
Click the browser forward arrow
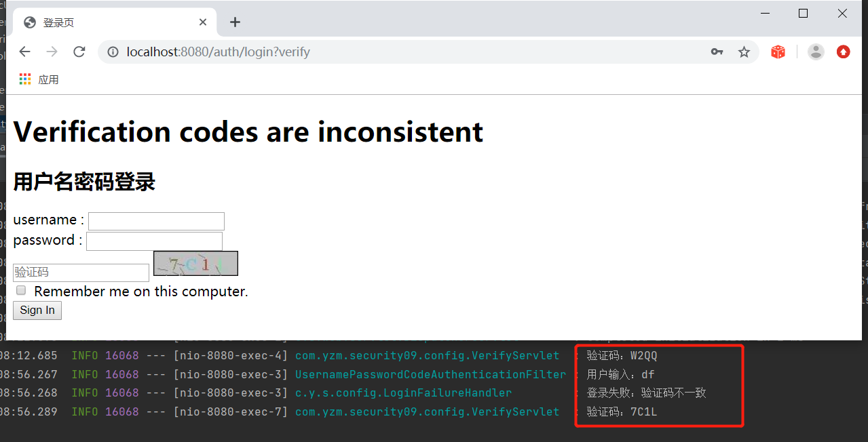tap(52, 52)
